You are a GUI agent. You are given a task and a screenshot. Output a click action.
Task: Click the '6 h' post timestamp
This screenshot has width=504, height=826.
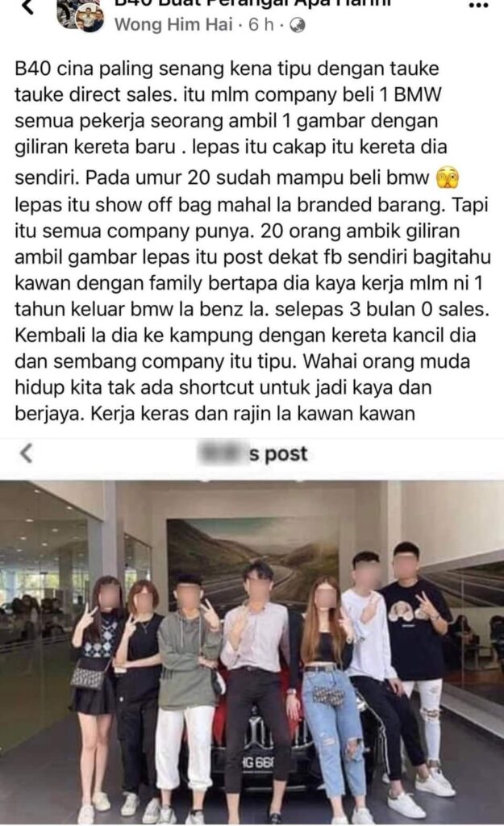[261, 25]
